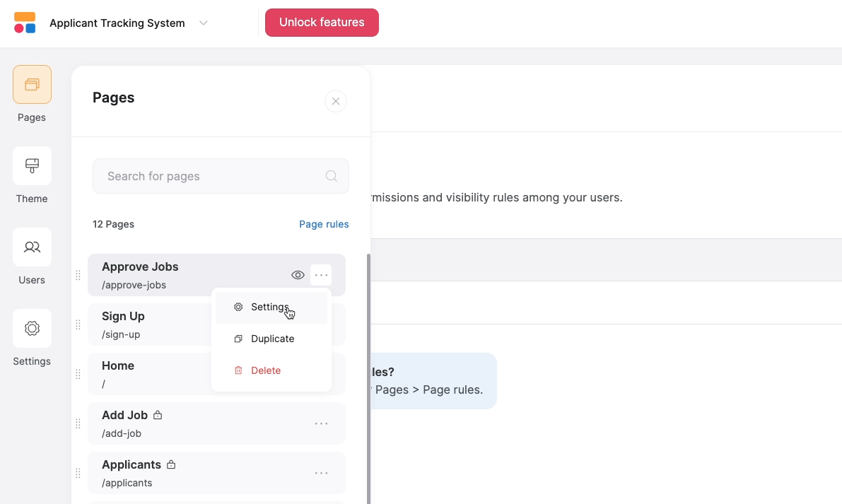842x504 pixels.
Task: Grab the drag handle for Add Job
Action: click(78, 423)
